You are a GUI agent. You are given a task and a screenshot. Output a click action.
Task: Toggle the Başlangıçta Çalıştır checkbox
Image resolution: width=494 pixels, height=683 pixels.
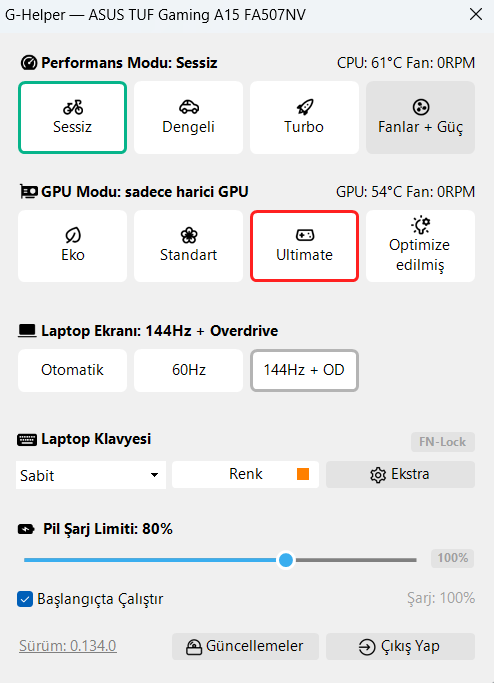[x=25, y=599]
